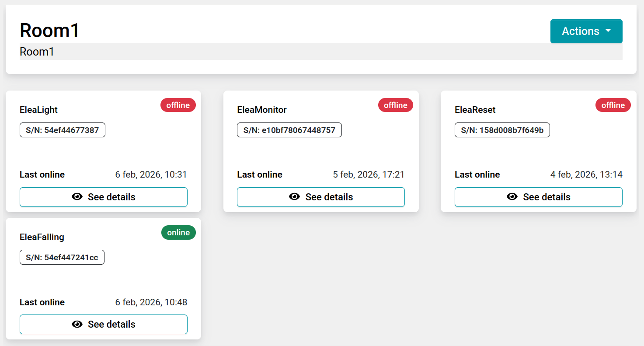Viewport: 644px width, 346px height.
Task: See details for the EleaReset device
Action: 538,197
